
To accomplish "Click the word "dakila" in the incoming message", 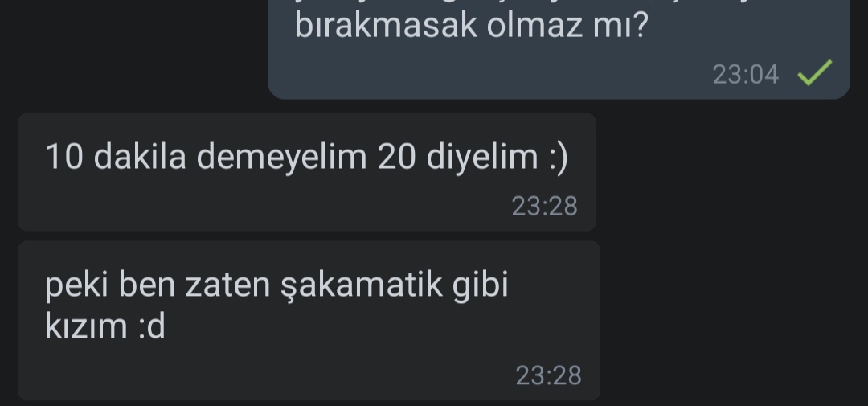I will [140, 156].
